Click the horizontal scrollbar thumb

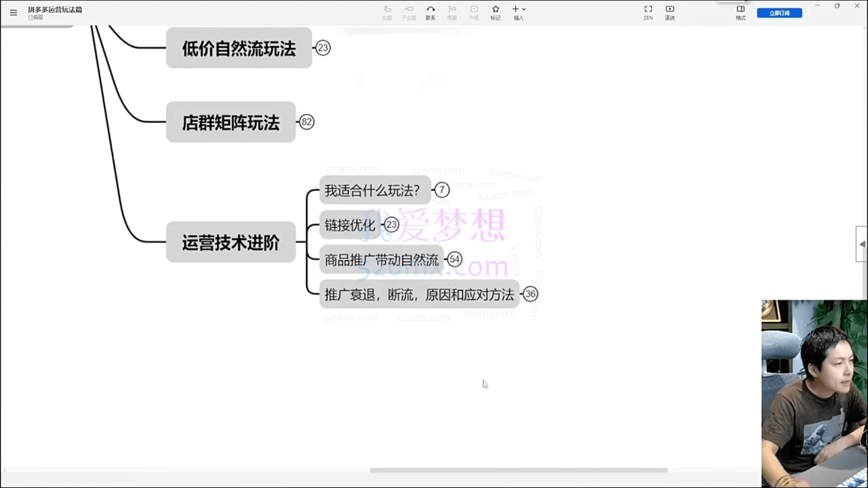(x=518, y=471)
